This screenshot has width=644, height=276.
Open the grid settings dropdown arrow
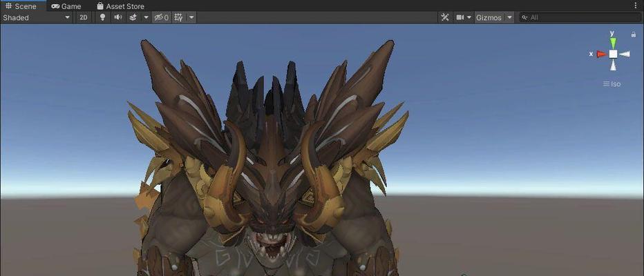tap(191, 18)
